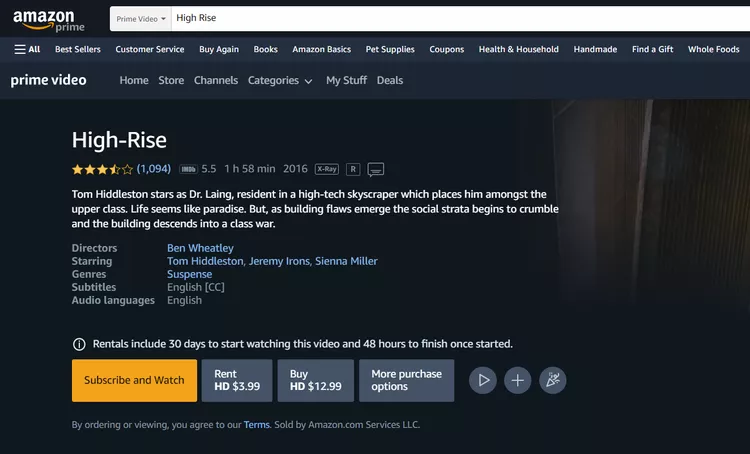Open More purchase options
The width and height of the screenshot is (750, 454).
(x=407, y=380)
